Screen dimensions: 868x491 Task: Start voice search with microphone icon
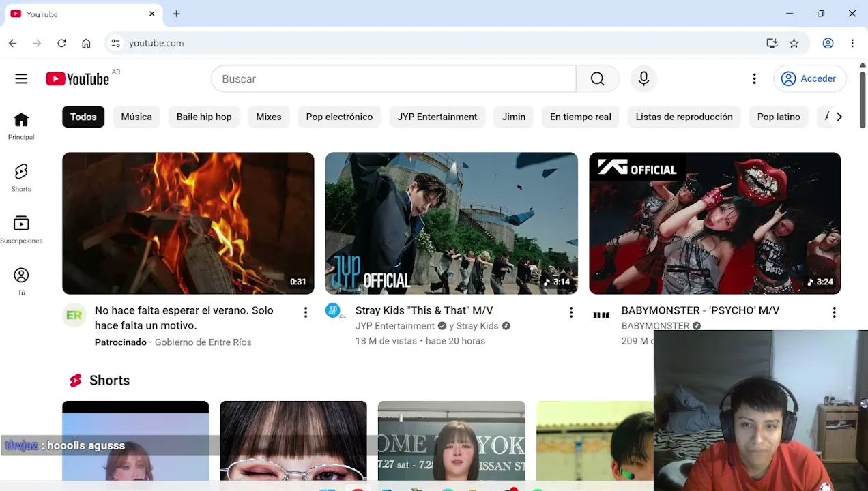(x=643, y=79)
